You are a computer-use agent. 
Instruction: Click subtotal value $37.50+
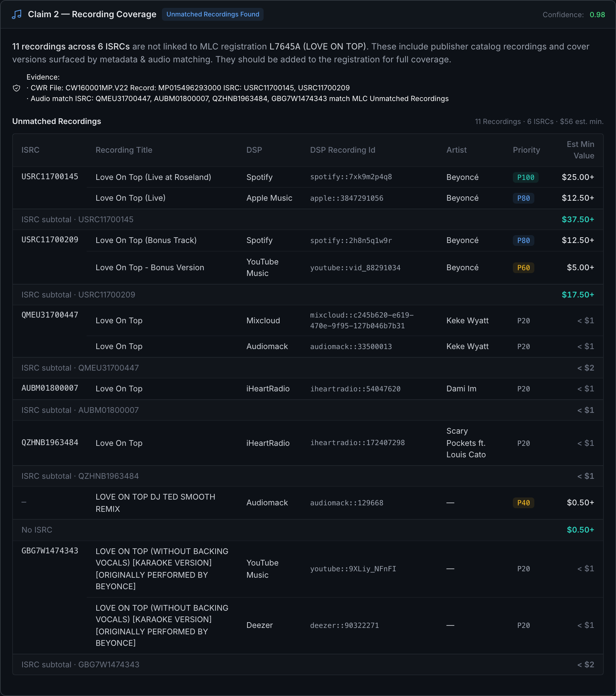578,219
